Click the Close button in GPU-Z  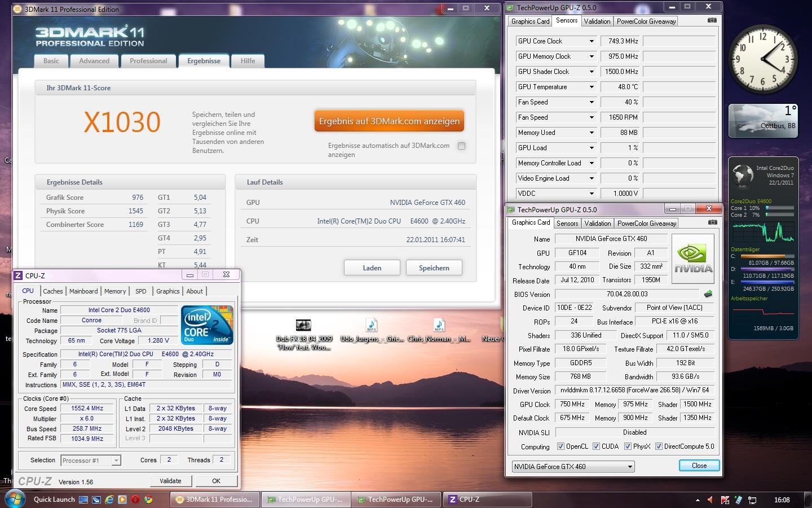[x=699, y=466]
